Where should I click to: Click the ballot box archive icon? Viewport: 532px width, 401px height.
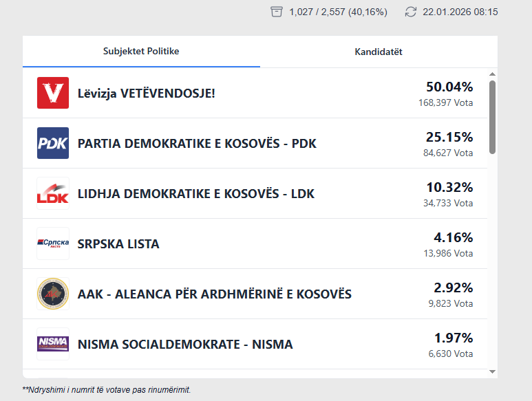tap(277, 12)
